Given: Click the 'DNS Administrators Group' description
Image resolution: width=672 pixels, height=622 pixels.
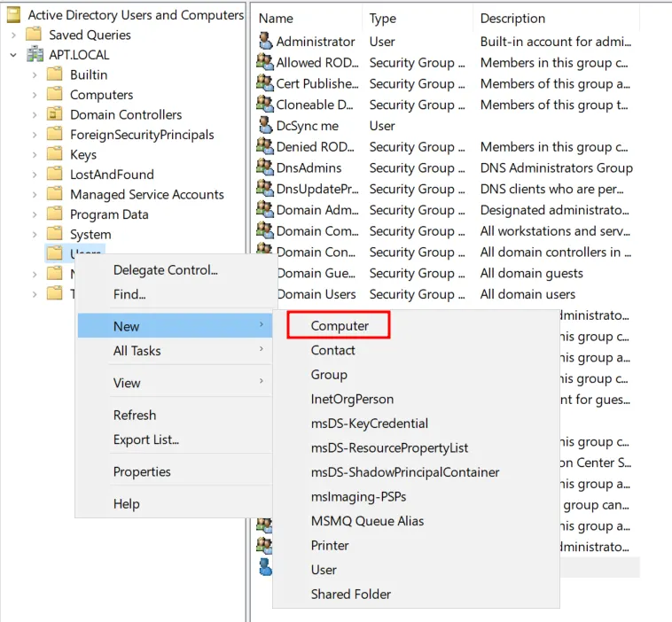Looking at the screenshot, I should [556, 167].
